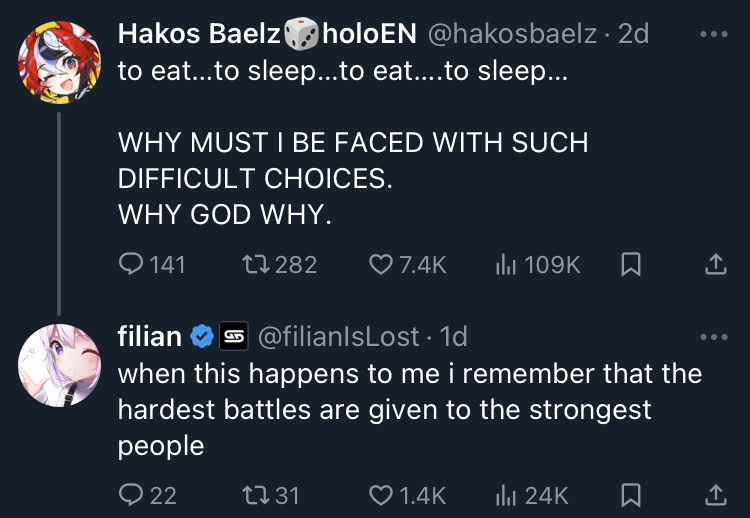Image resolution: width=750 pixels, height=518 pixels.
Task: Like the Hakos Baelz tweet
Action: [381, 264]
